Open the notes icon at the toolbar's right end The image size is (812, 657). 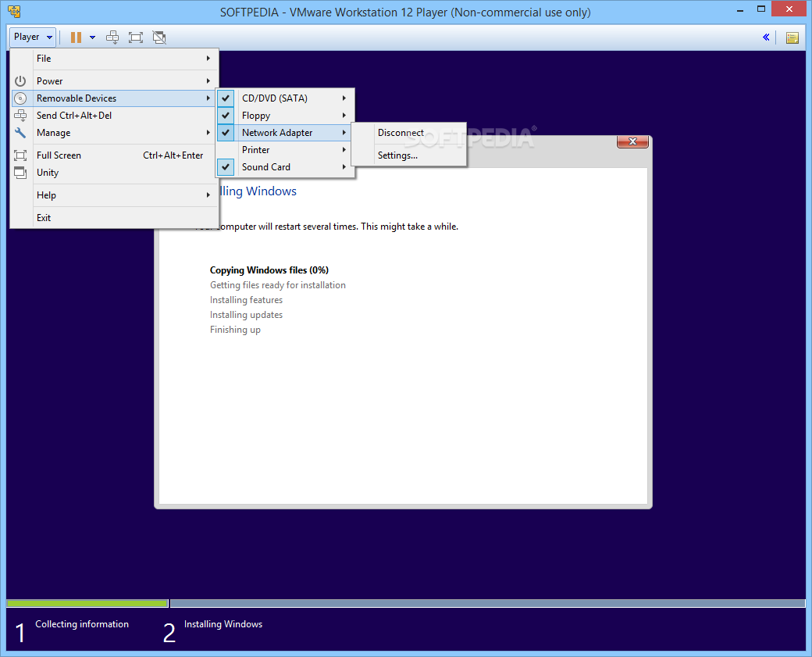click(792, 37)
